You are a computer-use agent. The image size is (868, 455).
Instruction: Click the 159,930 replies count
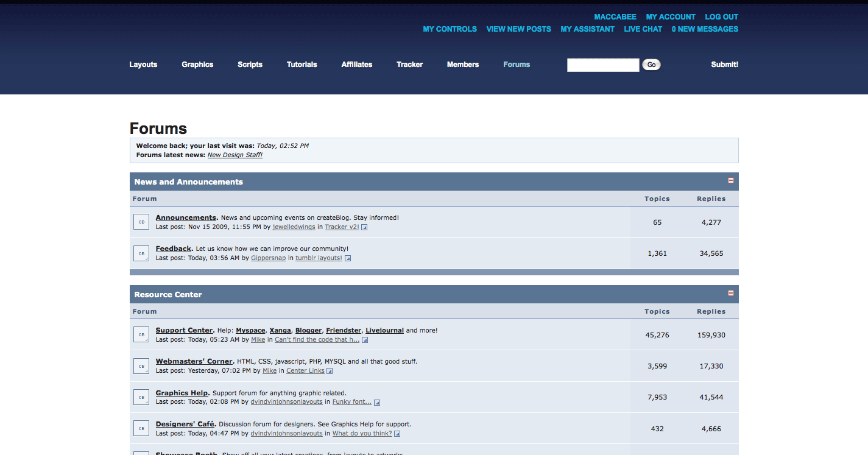[x=711, y=335]
